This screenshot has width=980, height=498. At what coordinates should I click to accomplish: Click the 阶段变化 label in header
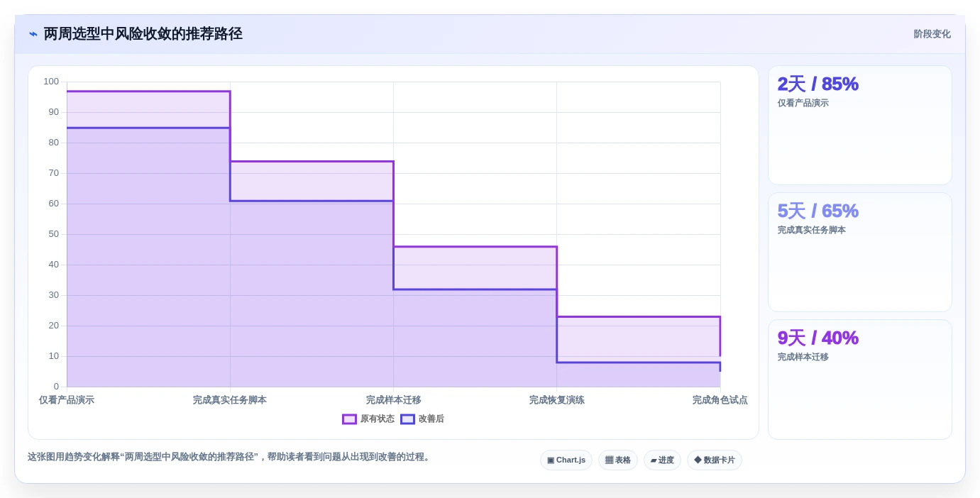[x=932, y=34]
